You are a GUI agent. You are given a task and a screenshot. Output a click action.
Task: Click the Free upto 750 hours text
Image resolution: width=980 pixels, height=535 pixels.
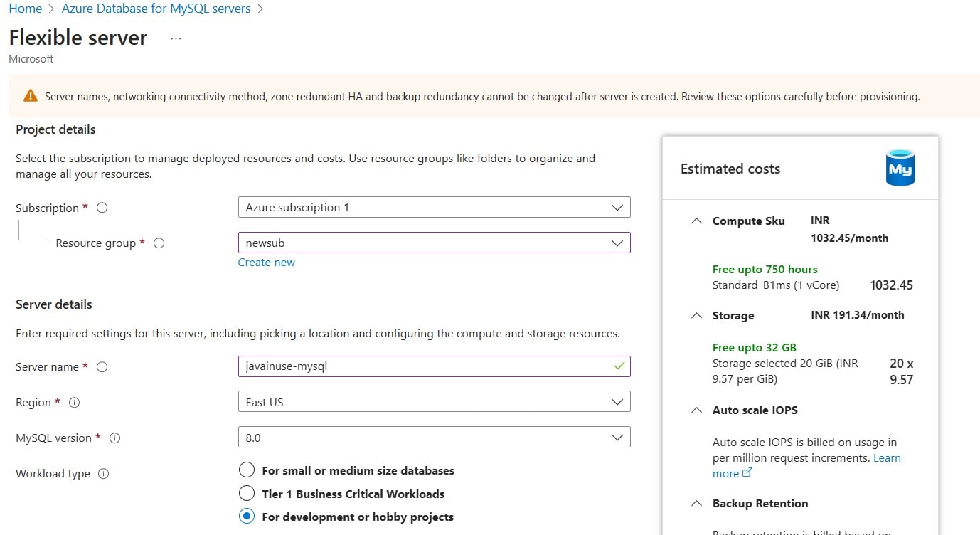pyautogui.click(x=765, y=270)
